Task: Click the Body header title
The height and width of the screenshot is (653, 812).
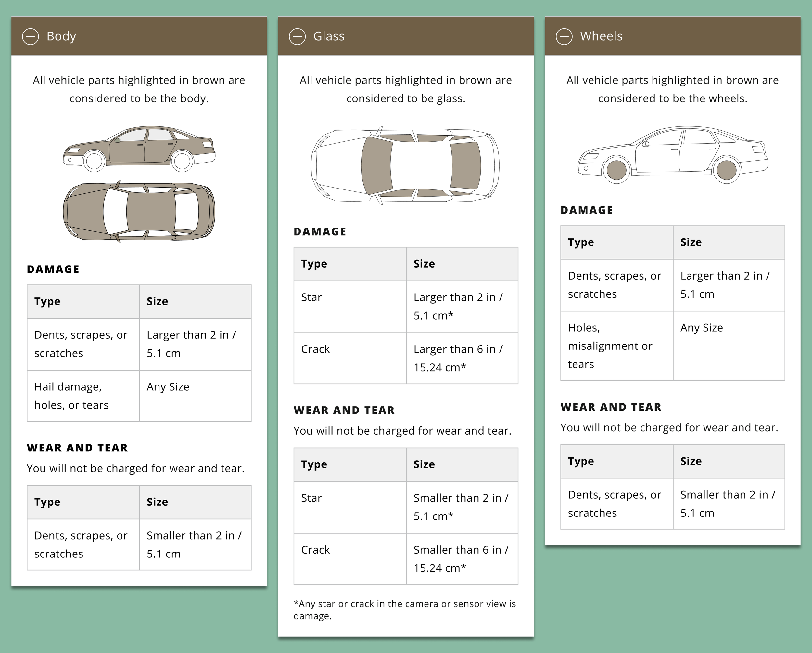Action: click(x=61, y=36)
